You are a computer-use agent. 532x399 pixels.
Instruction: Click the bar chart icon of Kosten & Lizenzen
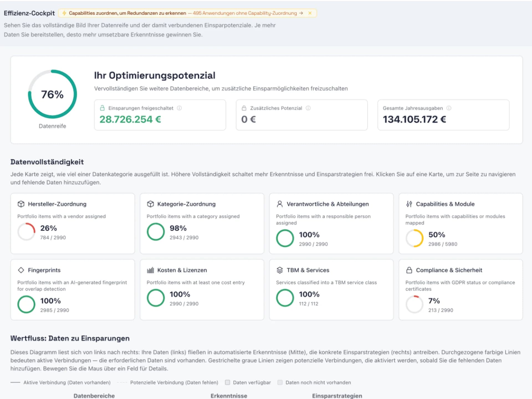(150, 270)
